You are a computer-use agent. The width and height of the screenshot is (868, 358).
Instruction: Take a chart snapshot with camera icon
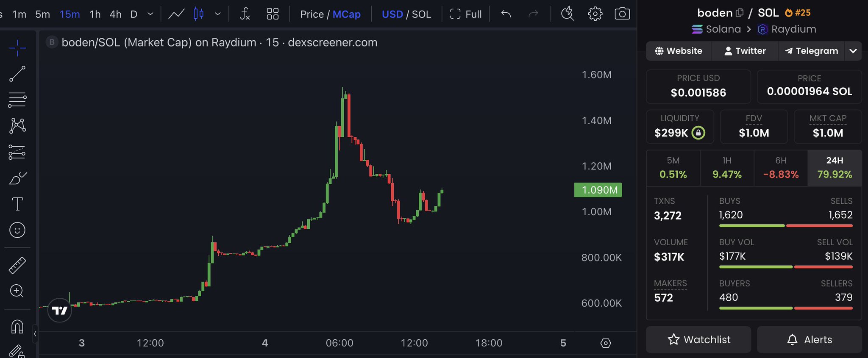622,14
